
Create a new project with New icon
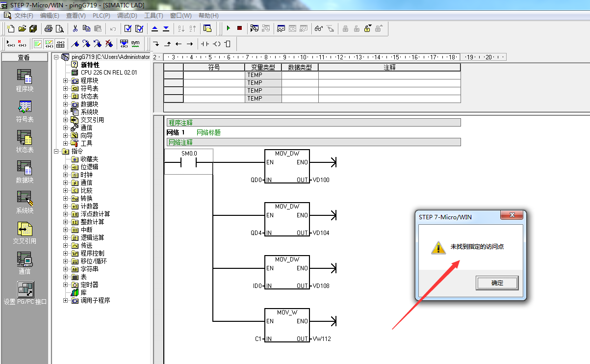pyautogui.click(x=10, y=28)
